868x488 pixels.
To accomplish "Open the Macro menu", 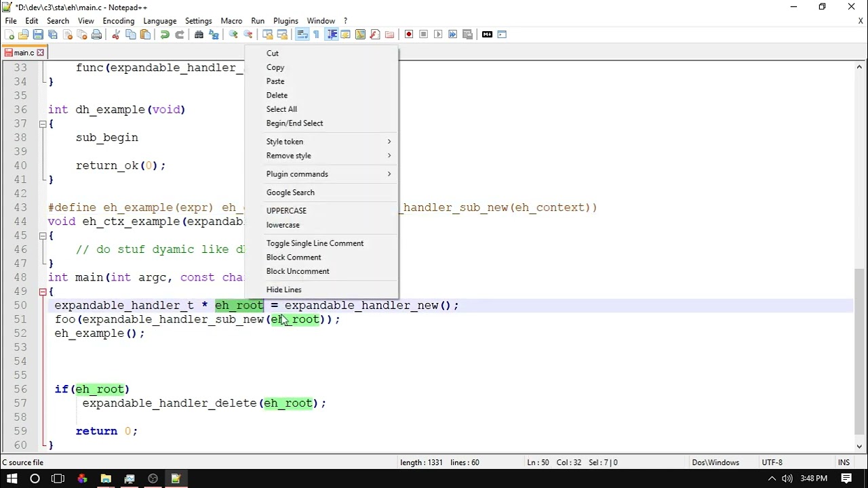I will point(231,21).
